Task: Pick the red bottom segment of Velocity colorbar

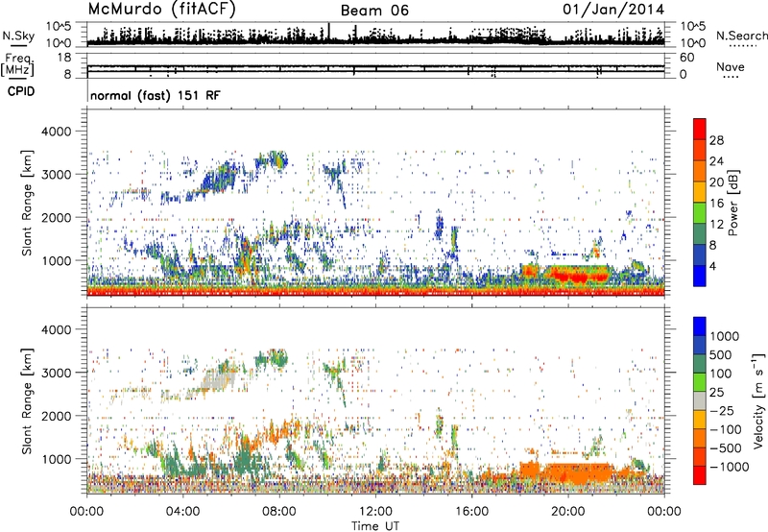Action: [x=700, y=475]
